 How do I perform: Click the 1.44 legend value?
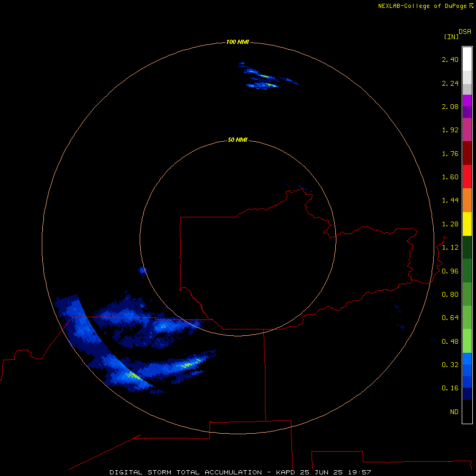(450, 200)
